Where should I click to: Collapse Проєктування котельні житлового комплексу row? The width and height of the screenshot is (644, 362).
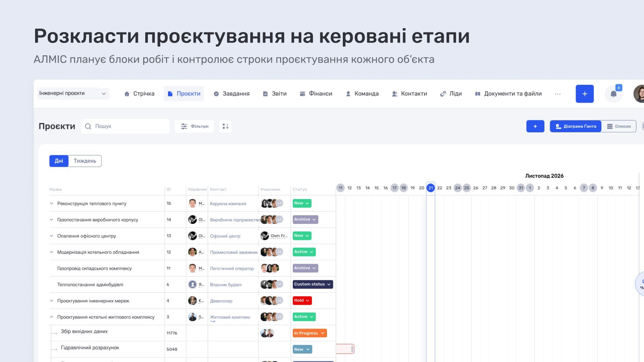[x=51, y=317]
